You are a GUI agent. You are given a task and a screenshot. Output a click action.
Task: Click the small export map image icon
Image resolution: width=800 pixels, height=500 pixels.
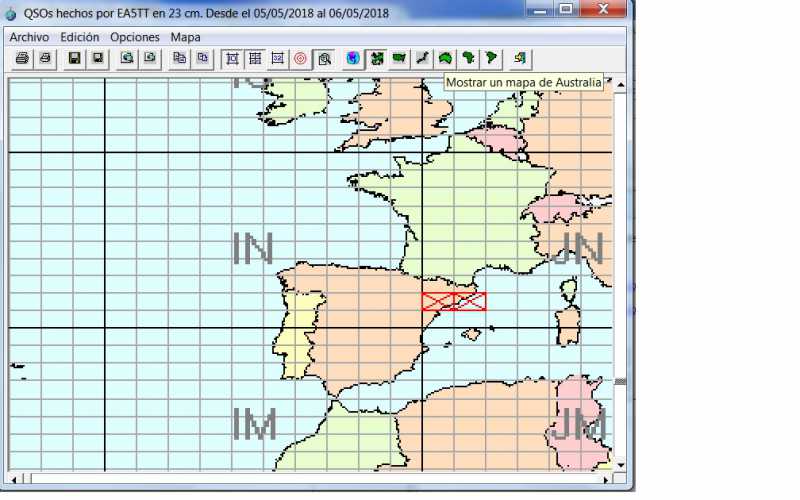pos(150,59)
